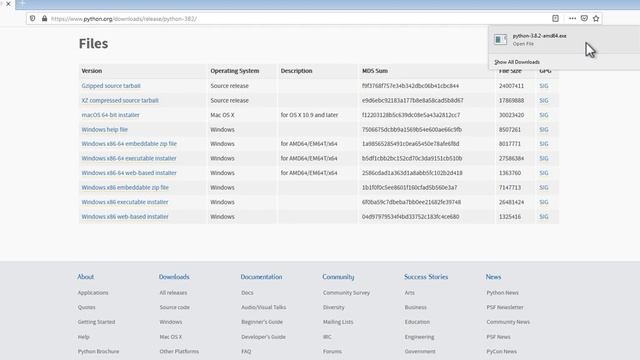This screenshot has width=640, height=360.
Task: Open Audio/Visual Talks footer link
Action: coord(264,307)
